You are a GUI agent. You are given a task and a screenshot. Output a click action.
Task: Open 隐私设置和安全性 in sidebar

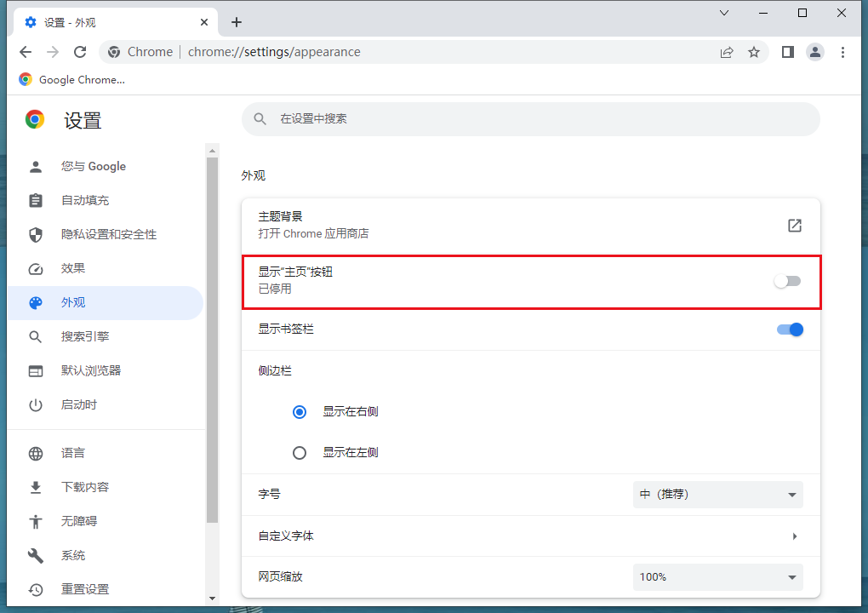pyautogui.click(x=109, y=234)
